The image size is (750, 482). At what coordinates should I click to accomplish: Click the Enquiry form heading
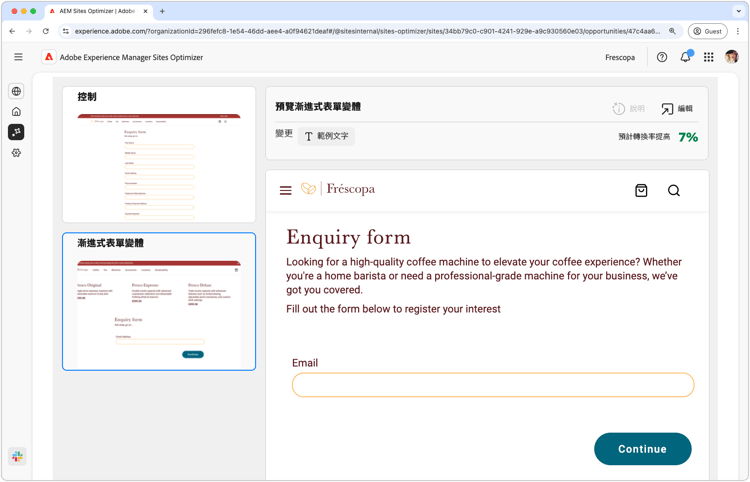[x=348, y=238]
